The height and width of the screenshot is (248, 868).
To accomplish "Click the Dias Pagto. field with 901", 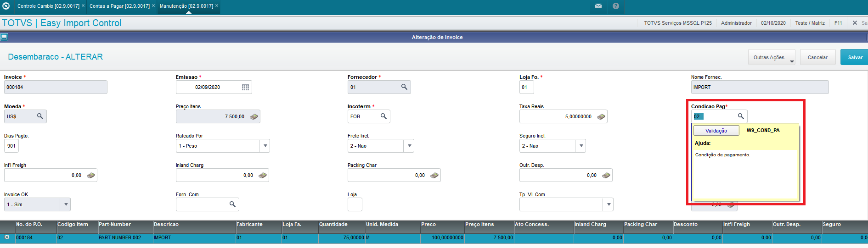I will click(11, 146).
